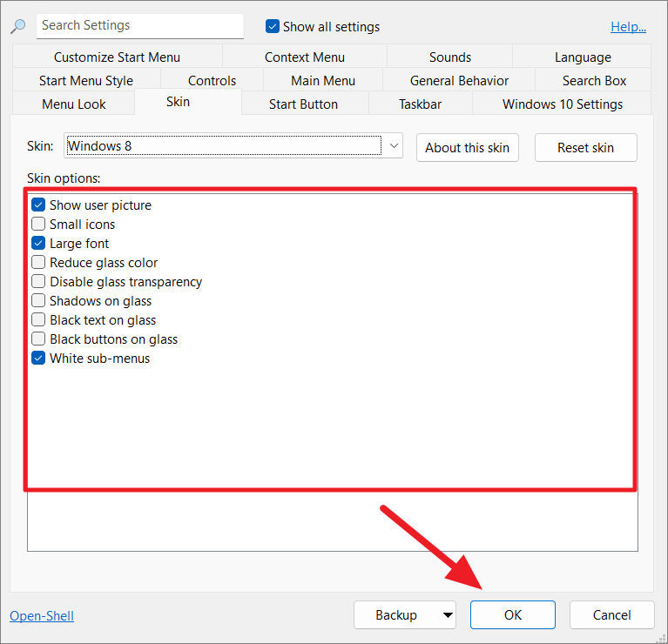668x644 pixels.
Task: Switch to the Taskbar tab
Action: click(x=420, y=104)
